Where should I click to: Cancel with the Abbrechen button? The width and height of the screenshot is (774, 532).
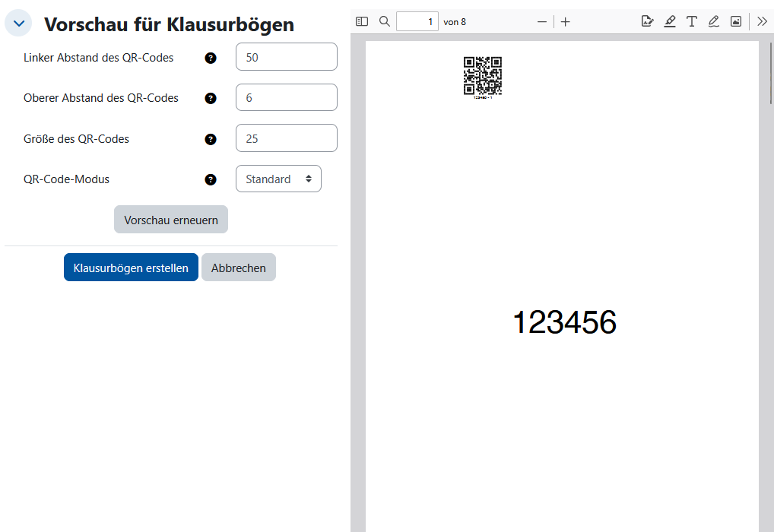(238, 267)
